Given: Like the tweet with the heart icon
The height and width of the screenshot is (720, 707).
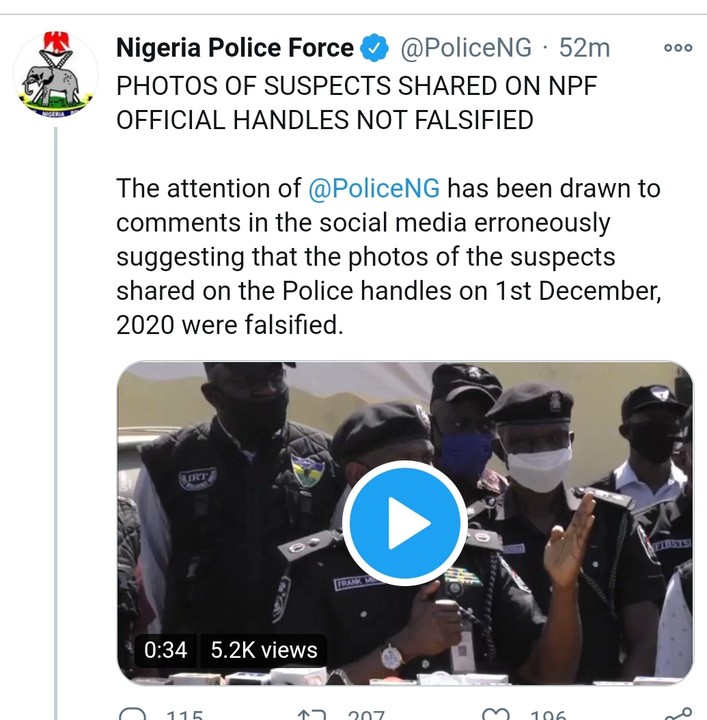Looking at the screenshot, I should coord(494,715).
